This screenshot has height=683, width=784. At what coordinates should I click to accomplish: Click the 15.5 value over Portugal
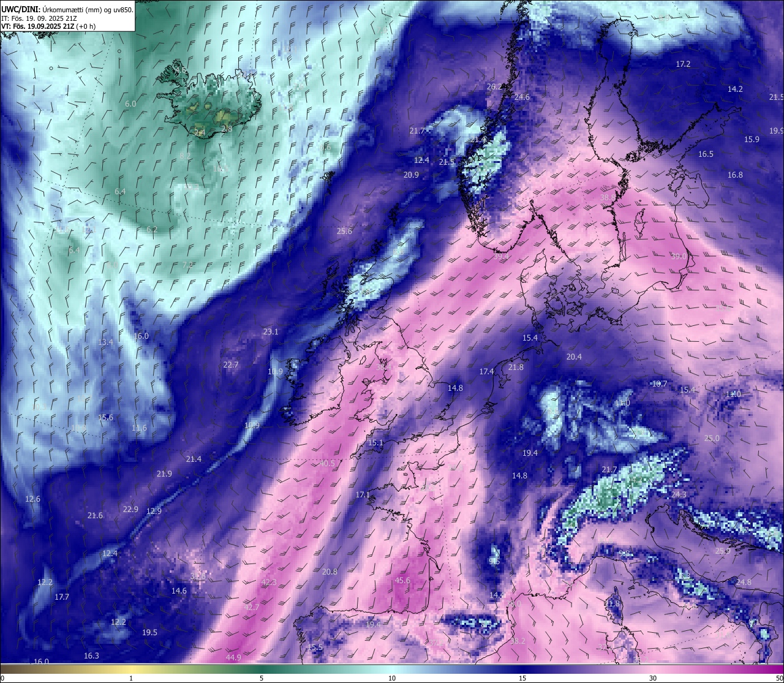click(315, 647)
